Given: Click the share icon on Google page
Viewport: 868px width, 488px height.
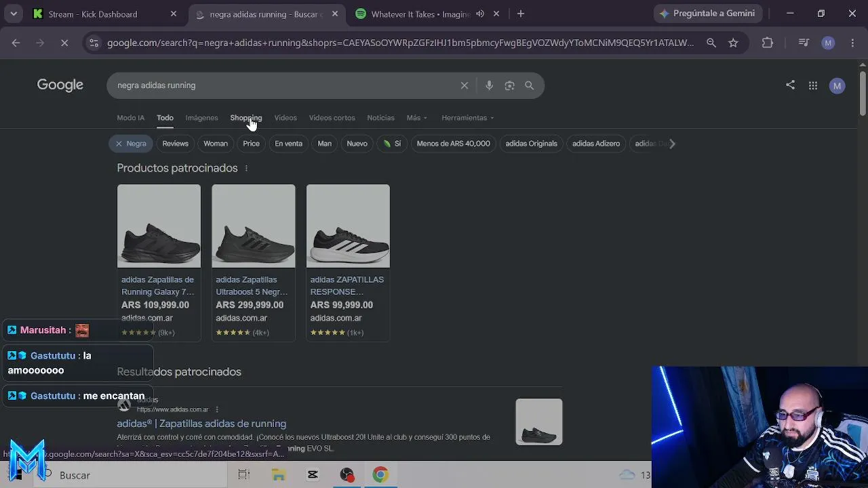Looking at the screenshot, I should 790,85.
